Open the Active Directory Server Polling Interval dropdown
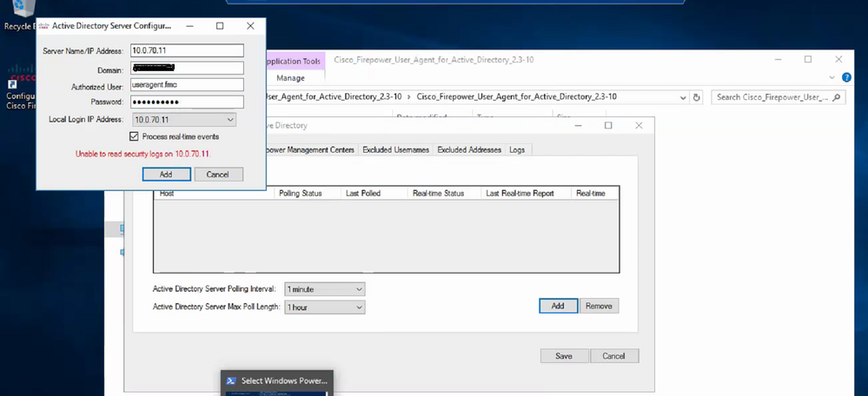This screenshot has width=868, height=396. tap(324, 289)
